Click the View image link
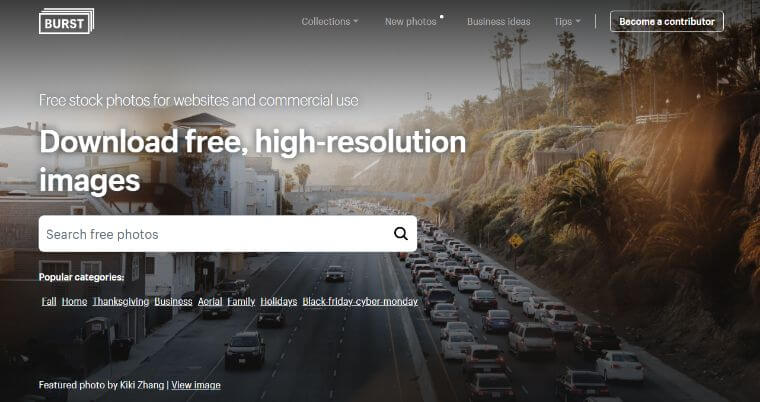The height and width of the screenshot is (402, 760). pos(196,385)
